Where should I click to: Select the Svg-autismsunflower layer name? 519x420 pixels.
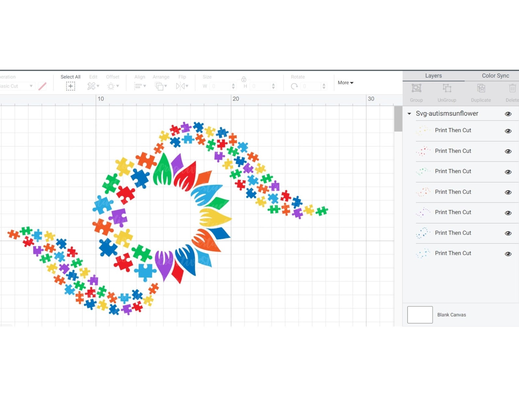coord(447,114)
